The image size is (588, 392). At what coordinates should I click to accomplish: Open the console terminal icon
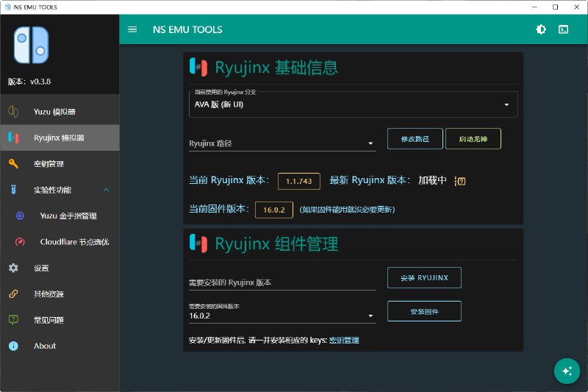(x=563, y=29)
